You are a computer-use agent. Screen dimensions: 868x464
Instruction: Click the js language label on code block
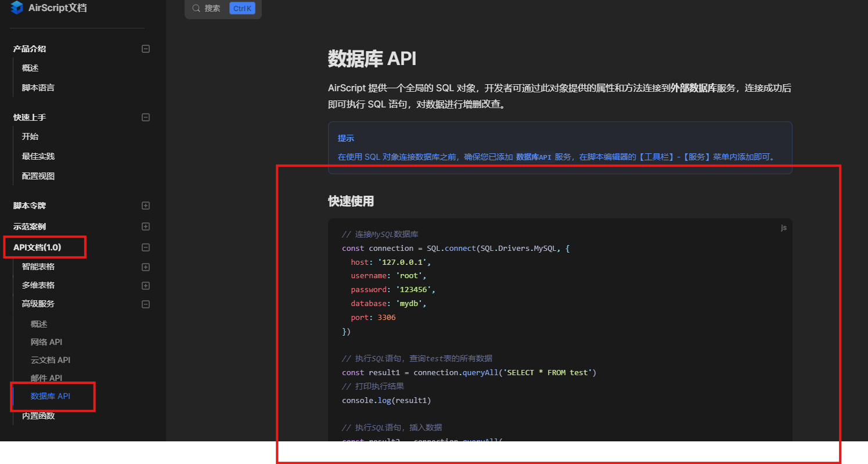[x=784, y=228]
